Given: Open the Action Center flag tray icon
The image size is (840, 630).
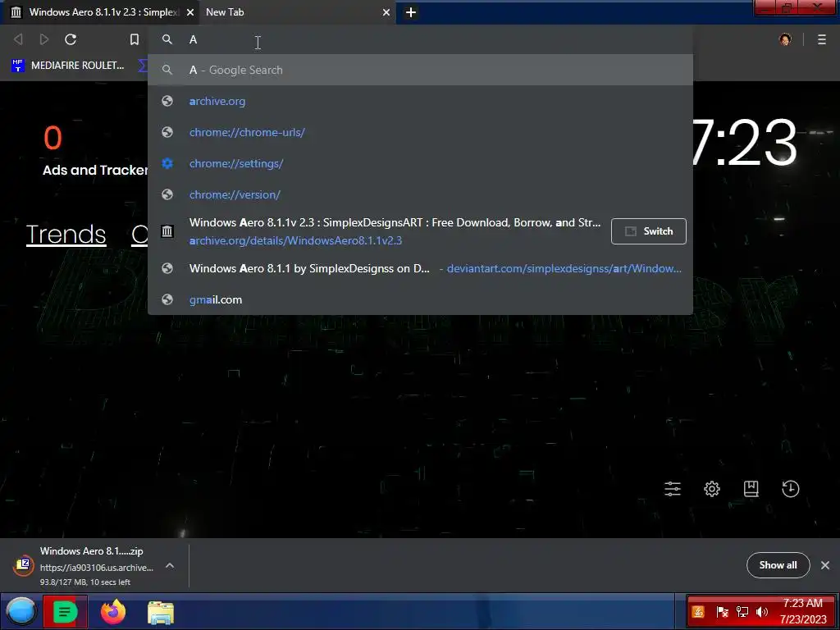Looking at the screenshot, I should pyautogui.click(x=722, y=611).
